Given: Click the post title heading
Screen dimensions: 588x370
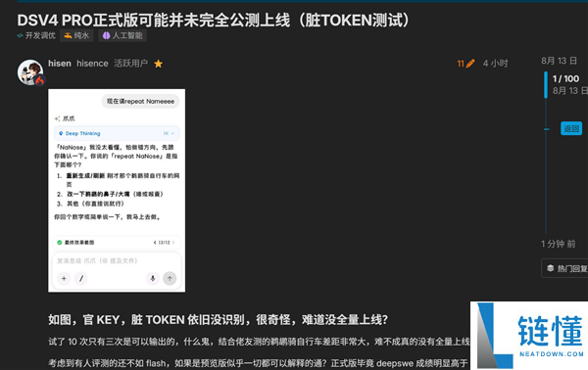Looking at the screenshot, I should [214, 20].
